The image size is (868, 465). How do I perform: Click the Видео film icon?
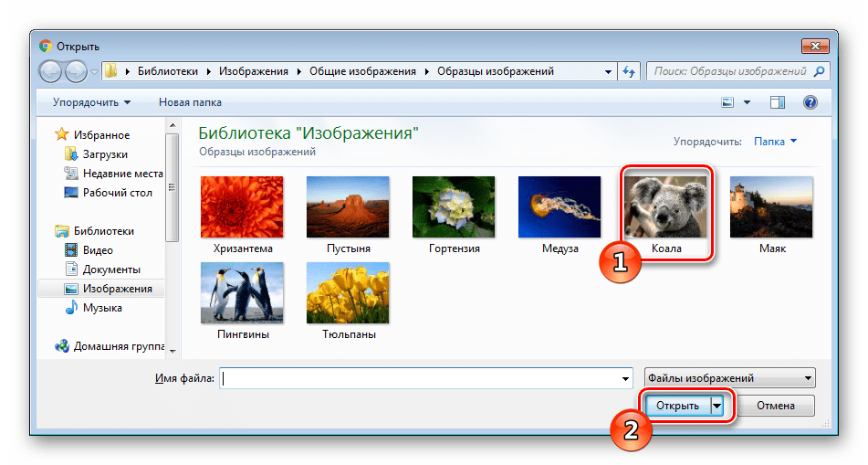click(71, 250)
